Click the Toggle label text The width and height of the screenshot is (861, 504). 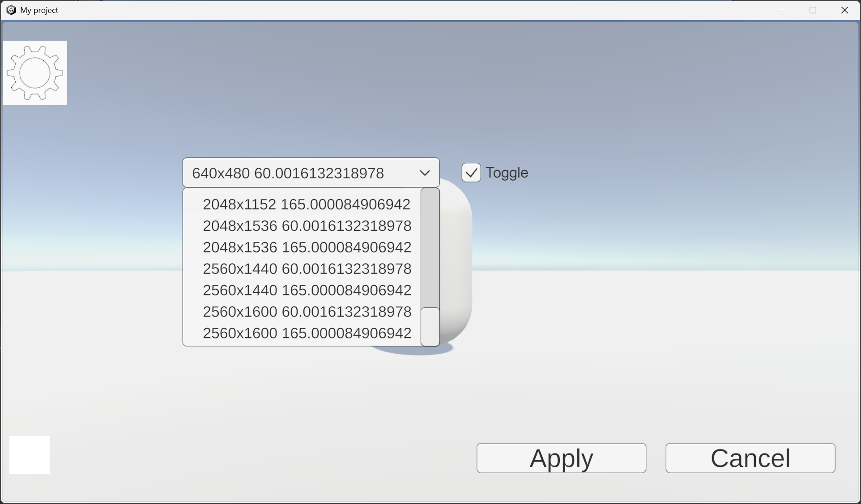point(507,173)
